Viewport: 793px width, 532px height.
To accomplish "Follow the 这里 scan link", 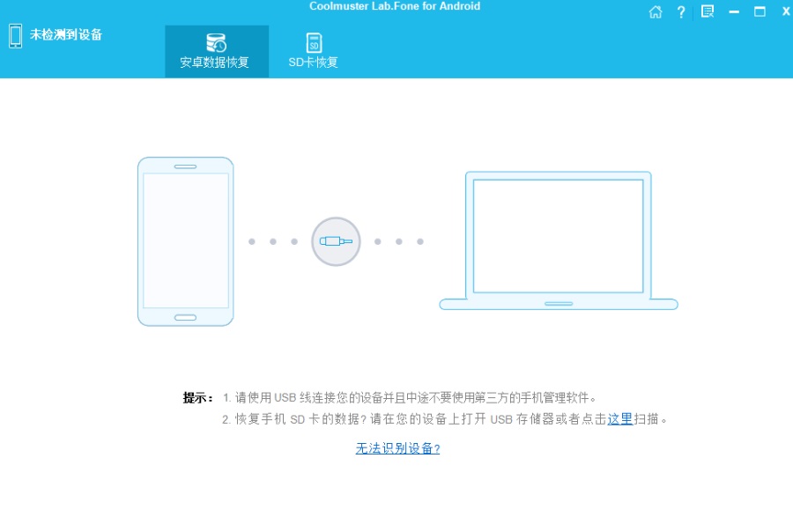I will click(620, 419).
